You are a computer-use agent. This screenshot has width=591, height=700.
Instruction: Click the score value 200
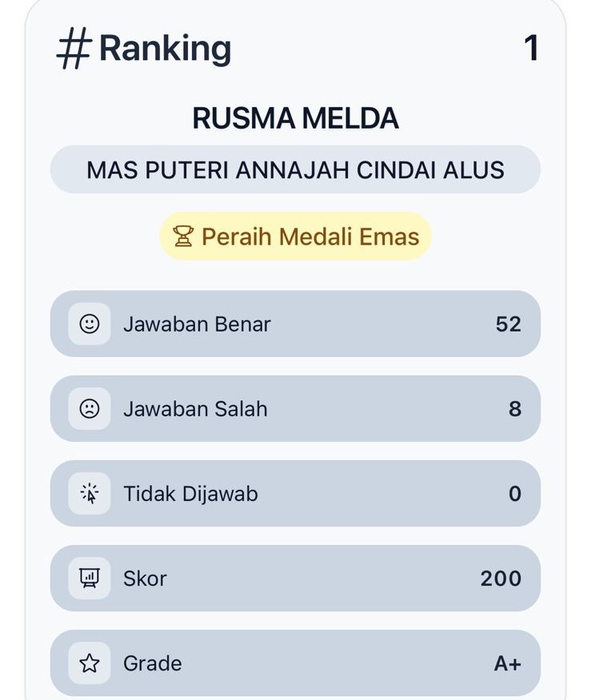click(501, 579)
